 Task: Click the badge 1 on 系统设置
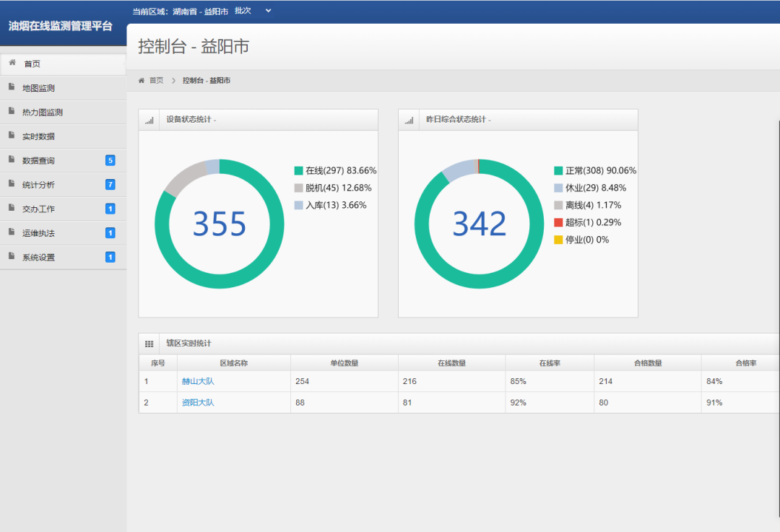pos(110,257)
